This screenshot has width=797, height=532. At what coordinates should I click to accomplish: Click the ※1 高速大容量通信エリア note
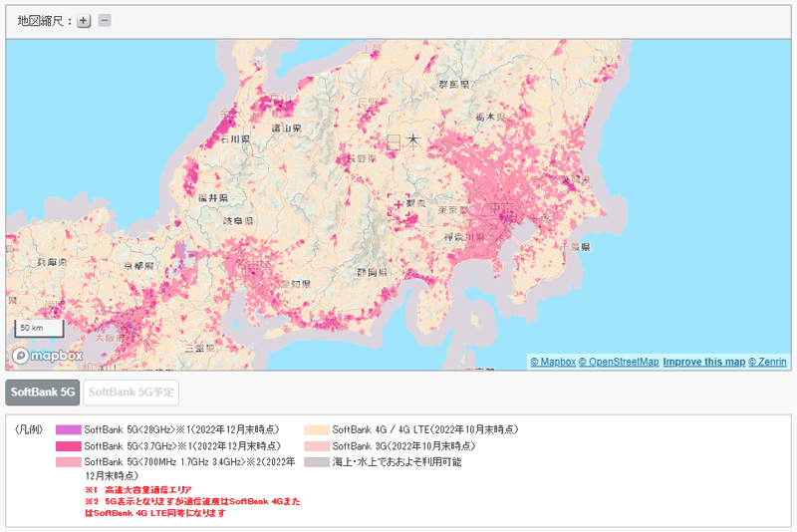coord(138,490)
